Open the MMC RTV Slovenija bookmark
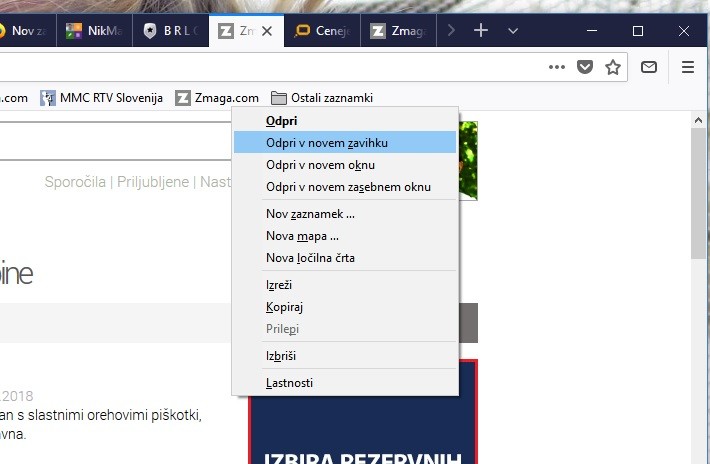 click(x=101, y=98)
